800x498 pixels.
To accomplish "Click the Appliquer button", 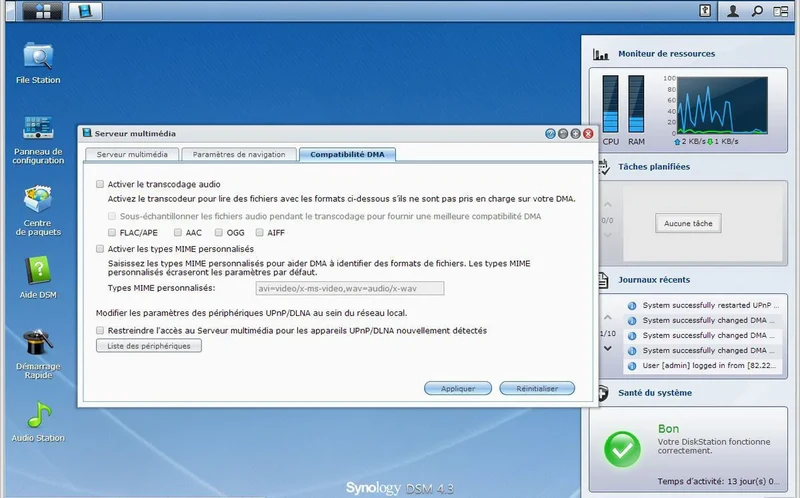I will tap(458, 389).
